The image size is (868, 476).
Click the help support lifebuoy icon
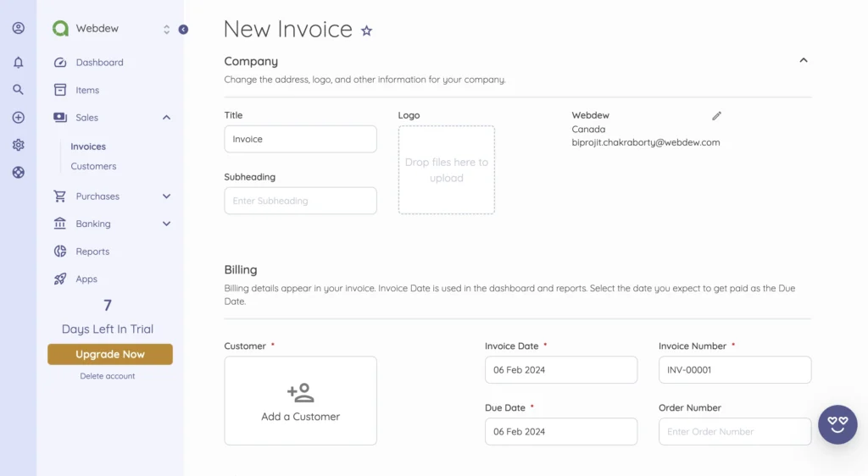tap(18, 172)
